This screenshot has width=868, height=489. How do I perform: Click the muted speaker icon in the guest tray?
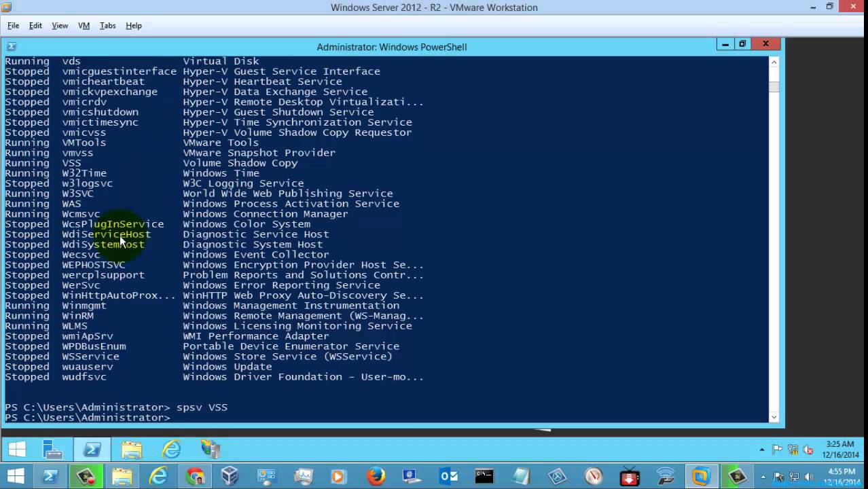(x=808, y=450)
